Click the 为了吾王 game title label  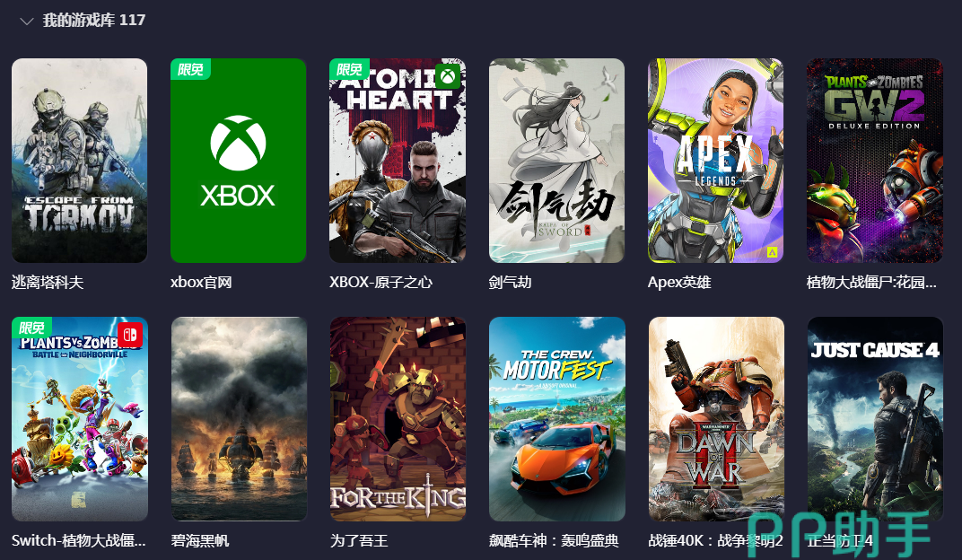359,540
